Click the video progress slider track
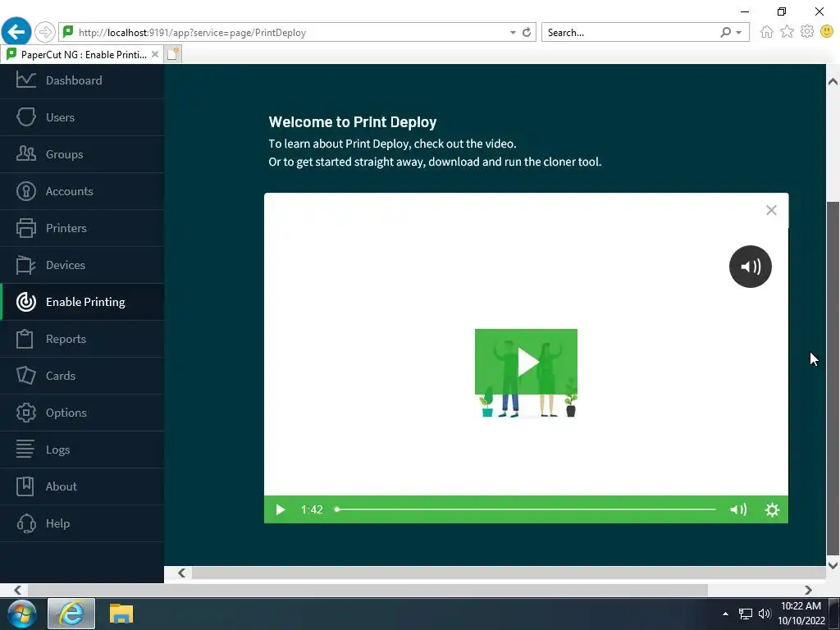840x630 pixels. click(525, 509)
